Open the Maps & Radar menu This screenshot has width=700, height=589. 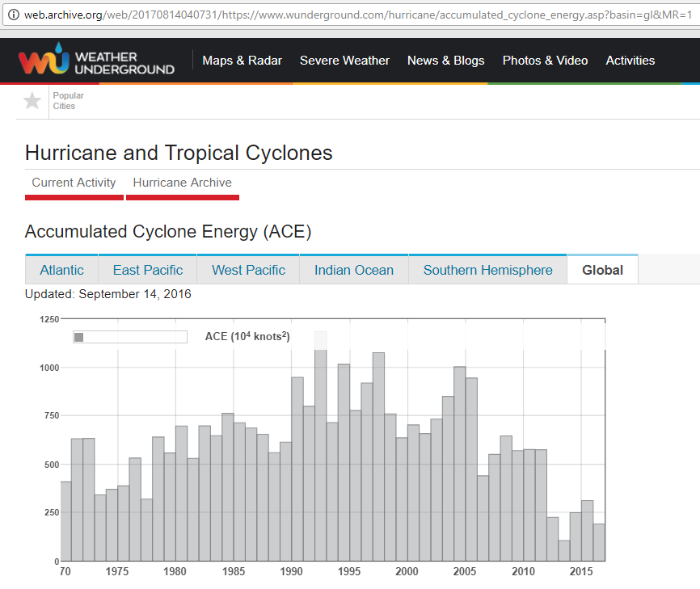click(242, 61)
